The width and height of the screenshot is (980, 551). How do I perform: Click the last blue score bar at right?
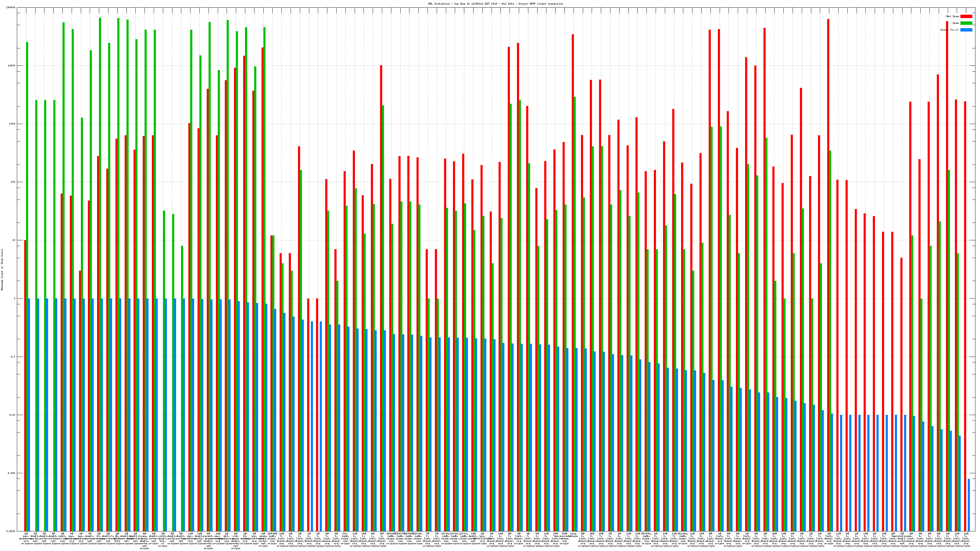click(969, 504)
